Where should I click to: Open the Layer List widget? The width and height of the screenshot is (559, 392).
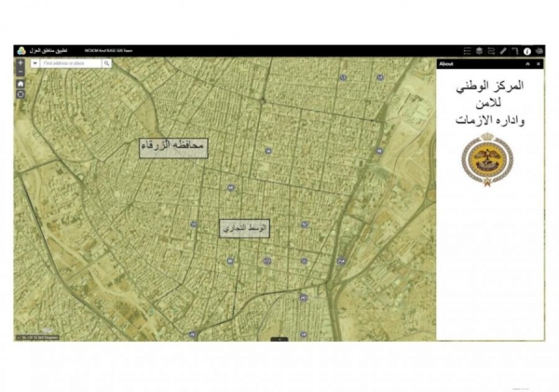tap(479, 50)
